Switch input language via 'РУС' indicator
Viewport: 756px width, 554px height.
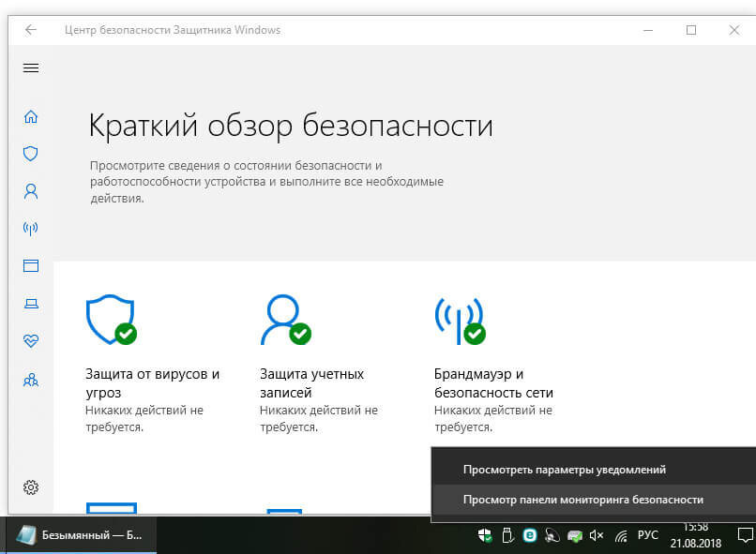(647, 534)
